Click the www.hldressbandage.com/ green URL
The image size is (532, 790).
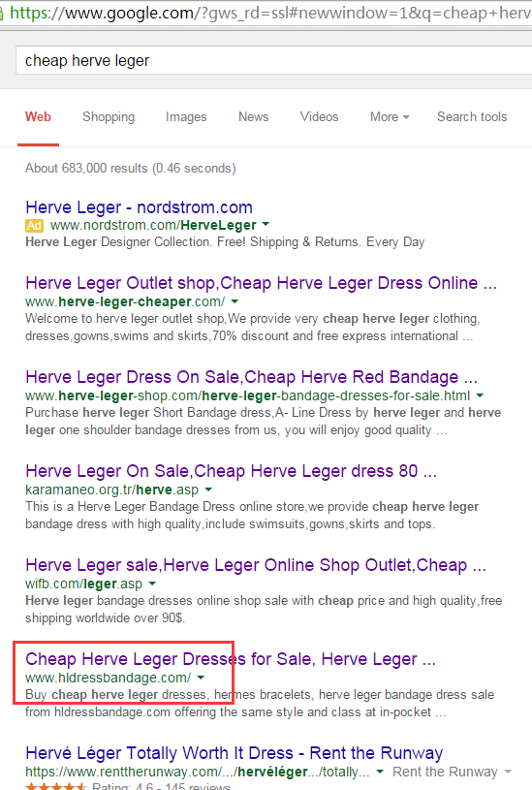tap(108, 678)
